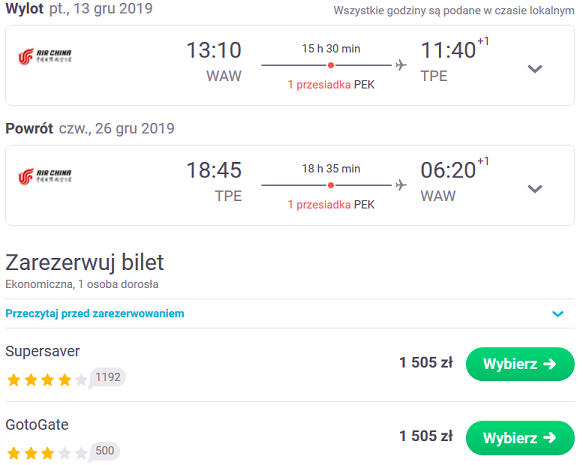The image size is (583, 465).
Task: Expand the blue chevron for booking information
Action: [x=558, y=314]
